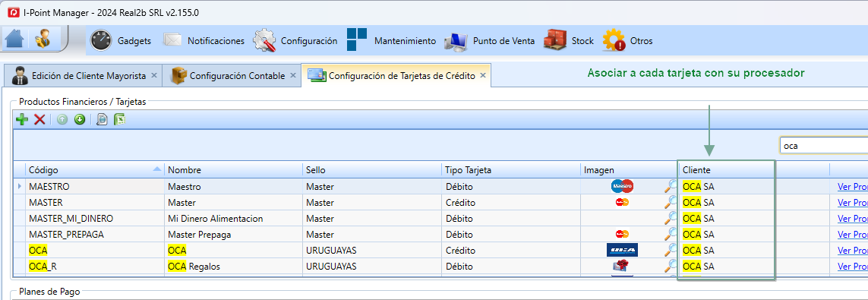
Task: Click the card logo in the MASTER_PREPAGA row
Action: click(x=622, y=234)
